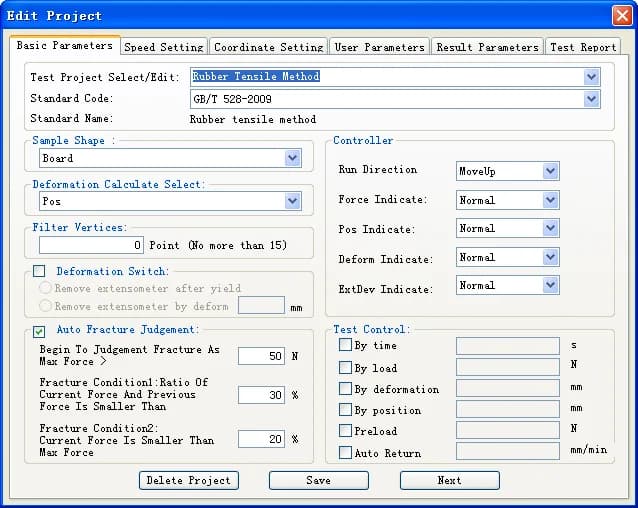Click the Next button
638x508 pixels.
pos(450,480)
